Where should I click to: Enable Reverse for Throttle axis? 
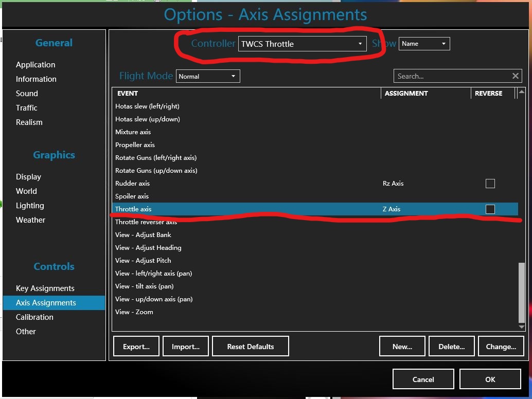[490, 209]
